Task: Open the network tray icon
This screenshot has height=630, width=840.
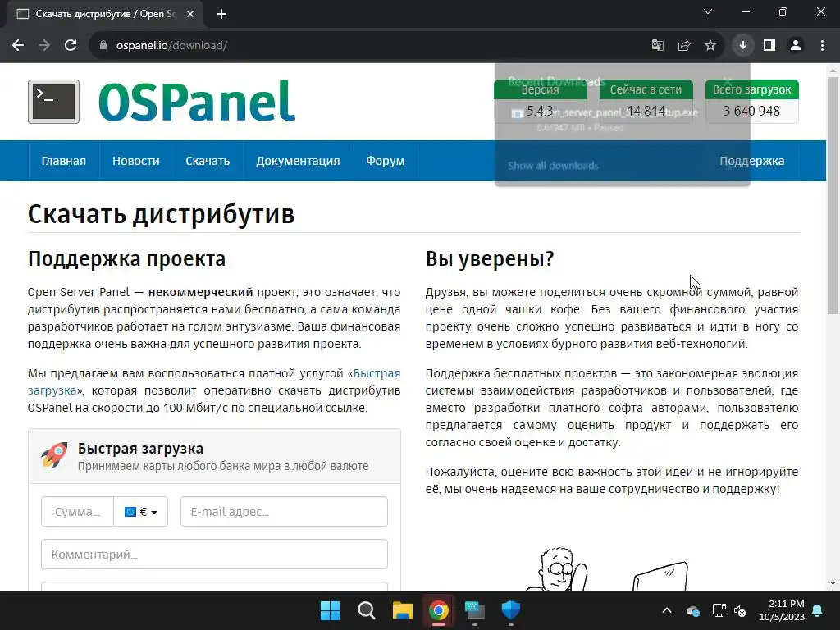Action: [x=719, y=610]
